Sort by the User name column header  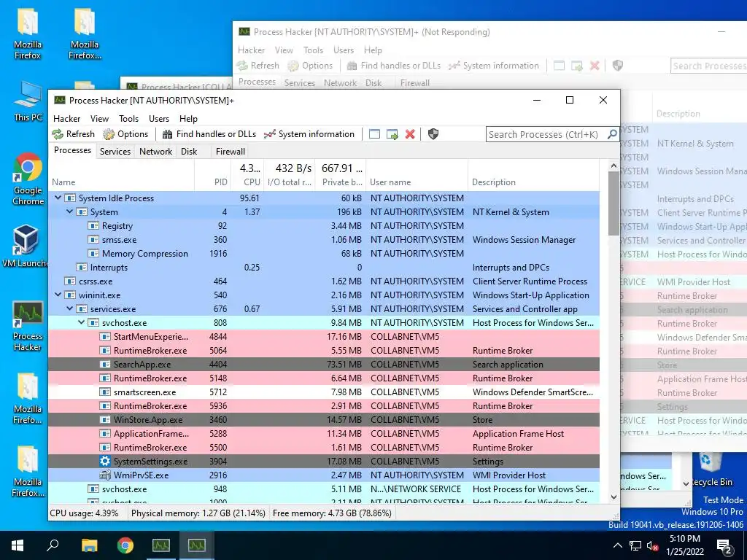417,182
